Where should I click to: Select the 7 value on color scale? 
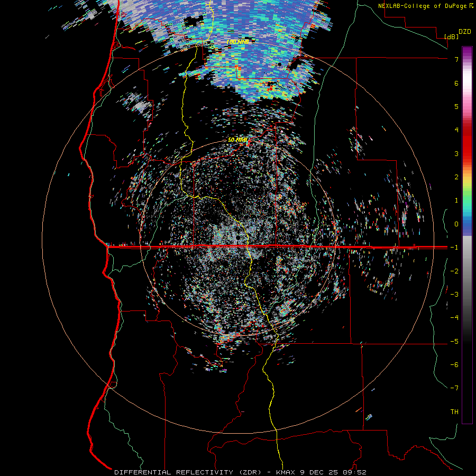tap(456, 59)
